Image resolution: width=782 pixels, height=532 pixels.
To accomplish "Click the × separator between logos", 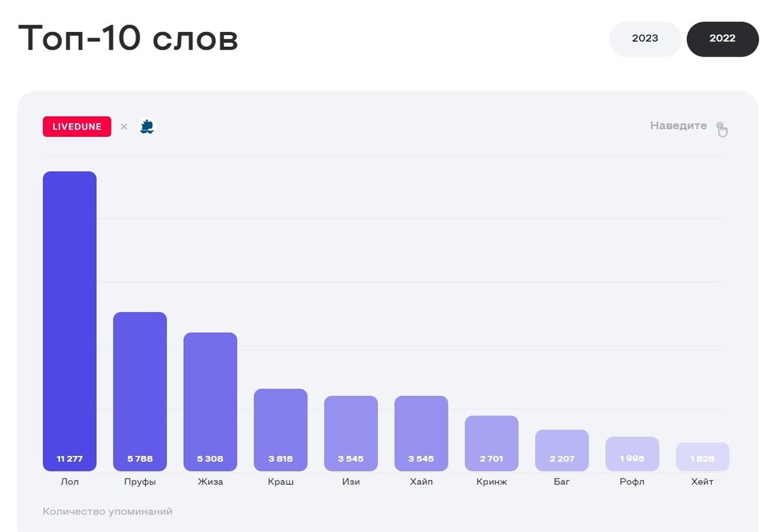I will point(124,127).
